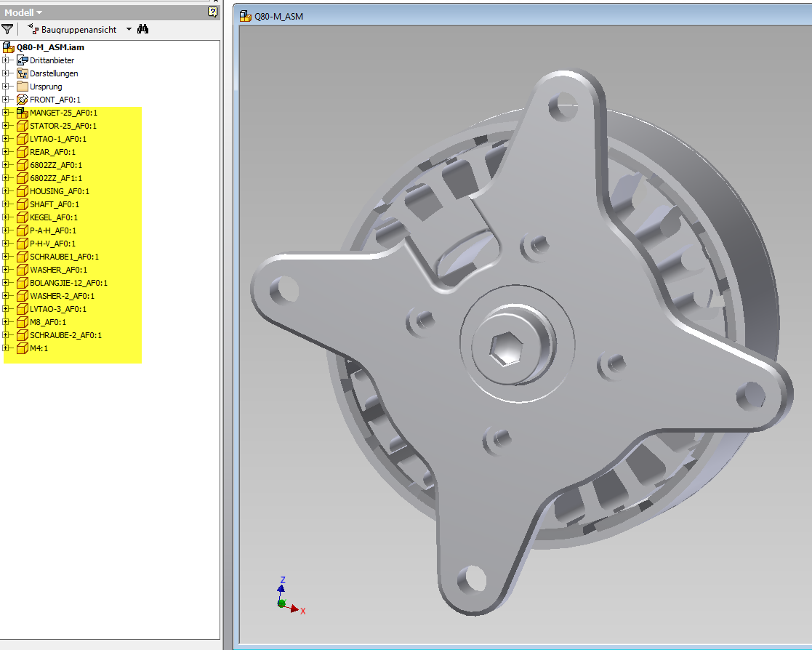Click the binoculars find icon

pyautogui.click(x=143, y=29)
